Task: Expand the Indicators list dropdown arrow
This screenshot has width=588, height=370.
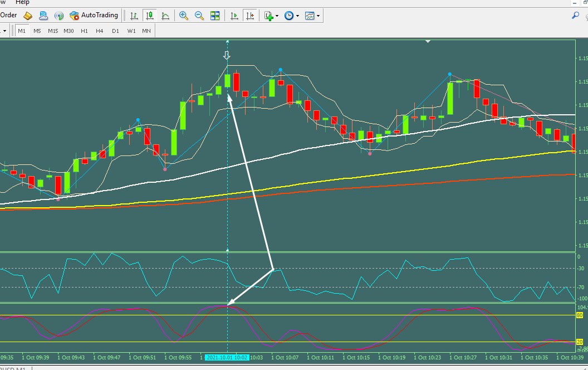Action: [277, 16]
